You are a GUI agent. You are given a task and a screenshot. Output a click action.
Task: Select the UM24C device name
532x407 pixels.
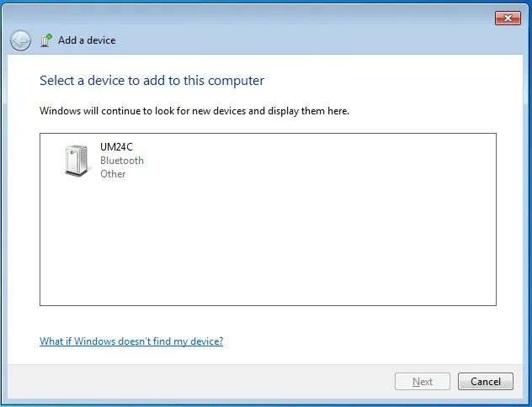pos(116,147)
